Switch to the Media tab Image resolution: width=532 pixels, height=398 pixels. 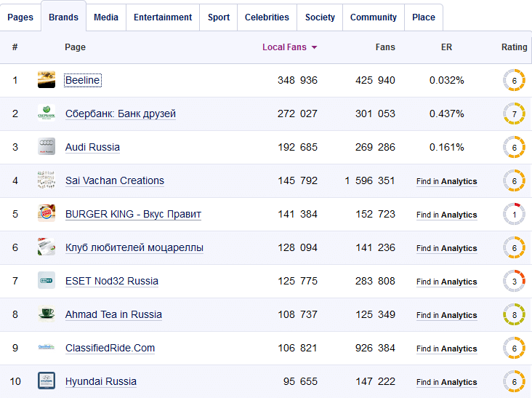click(106, 17)
